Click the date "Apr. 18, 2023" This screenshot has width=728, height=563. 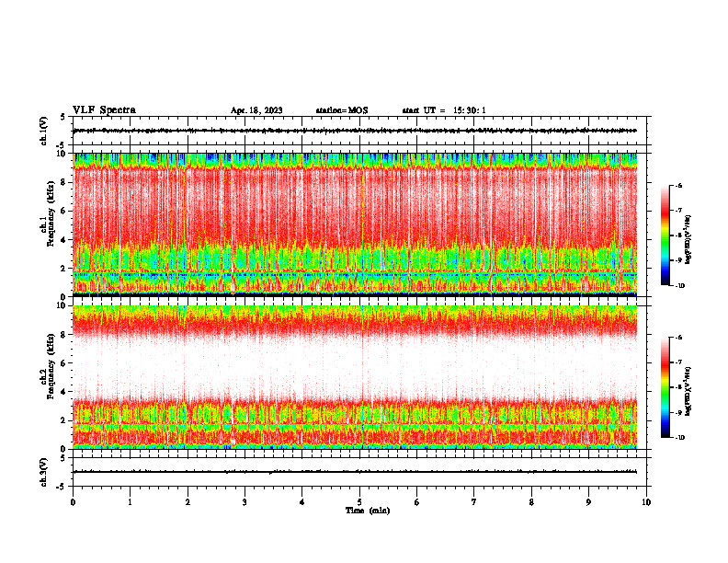pyautogui.click(x=256, y=110)
